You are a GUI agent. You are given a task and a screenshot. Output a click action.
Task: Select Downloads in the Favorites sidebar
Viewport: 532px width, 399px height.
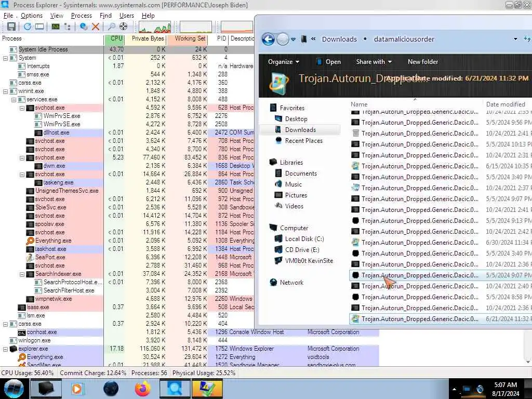coord(300,130)
